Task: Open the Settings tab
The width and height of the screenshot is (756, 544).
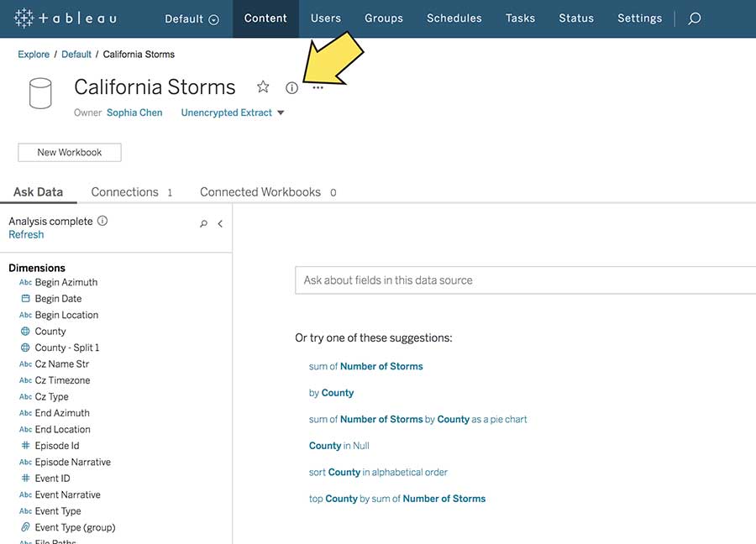Action: [x=640, y=18]
